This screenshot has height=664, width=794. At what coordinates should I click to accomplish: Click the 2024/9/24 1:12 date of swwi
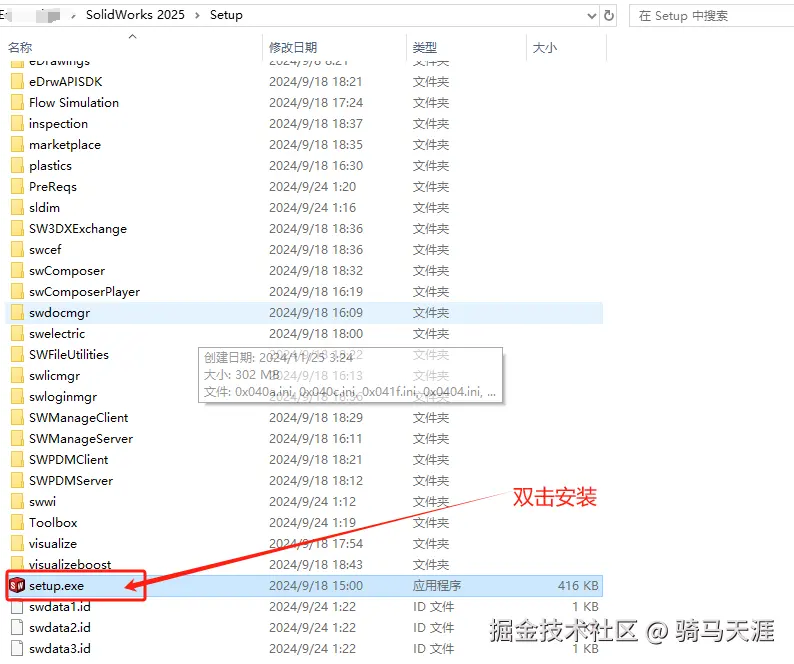pos(312,502)
